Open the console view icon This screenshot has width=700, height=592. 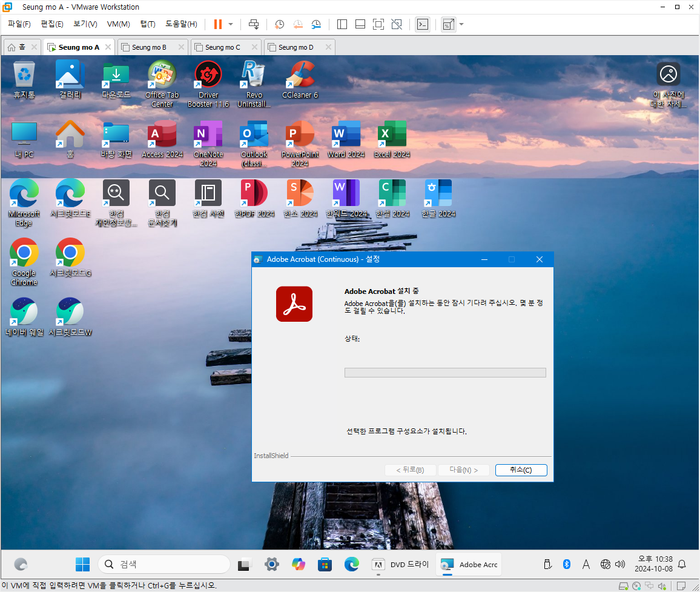(x=422, y=24)
